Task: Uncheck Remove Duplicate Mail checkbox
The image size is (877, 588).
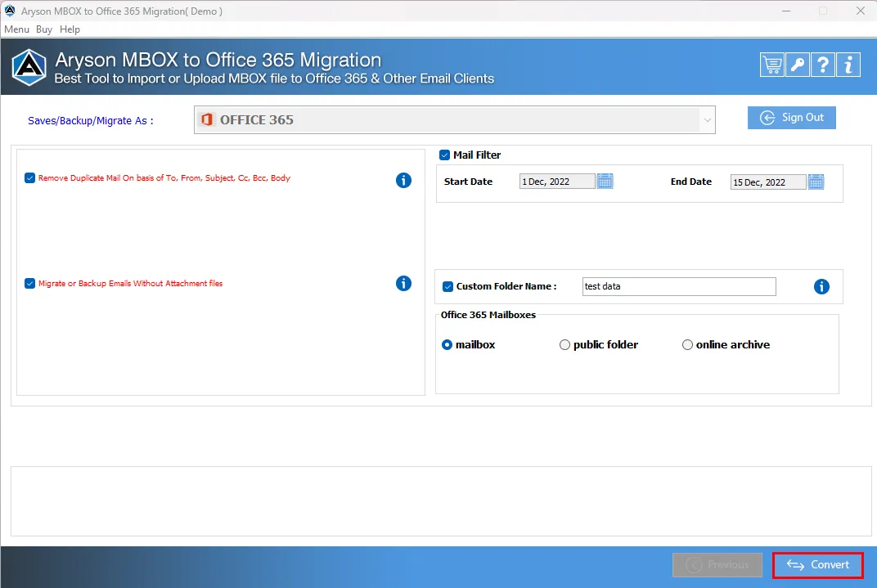Action: pos(30,177)
